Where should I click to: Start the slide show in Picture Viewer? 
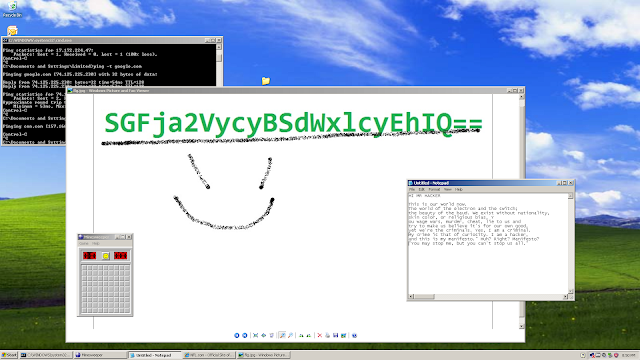pyautogui.click(x=271, y=336)
